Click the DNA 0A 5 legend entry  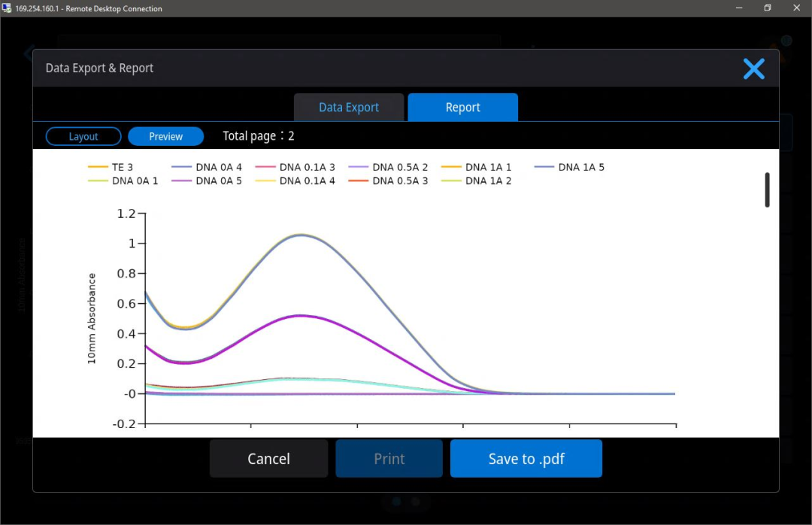pyautogui.click(x=207, y=181)
